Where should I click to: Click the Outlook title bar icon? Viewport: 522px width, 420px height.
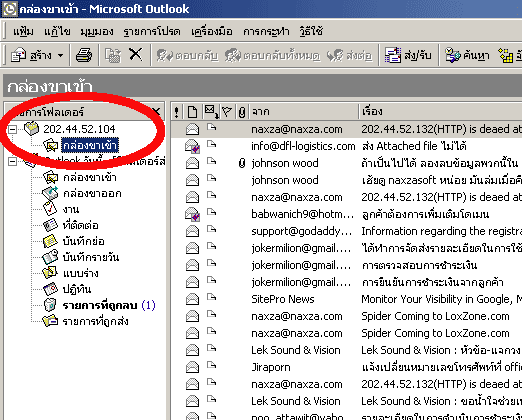pyautogui.click(x=9, y=9)
